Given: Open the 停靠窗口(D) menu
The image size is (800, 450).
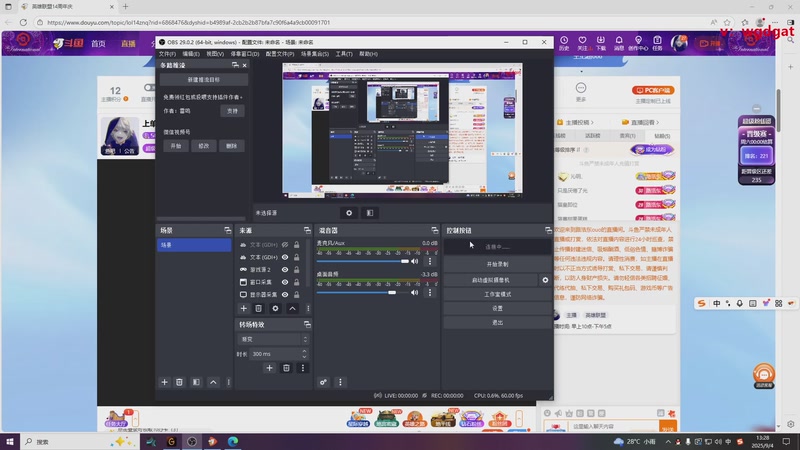Looking at the screenshot, I should [245, 54].
